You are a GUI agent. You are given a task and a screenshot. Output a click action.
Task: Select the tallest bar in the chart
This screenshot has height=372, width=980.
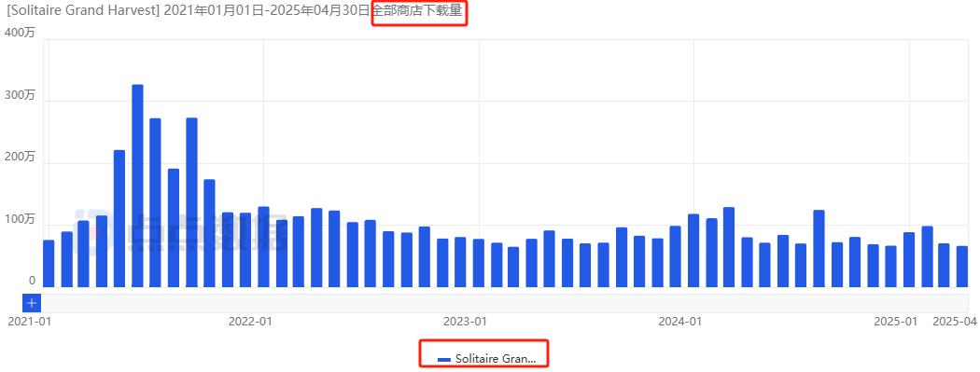coord(137,186)
